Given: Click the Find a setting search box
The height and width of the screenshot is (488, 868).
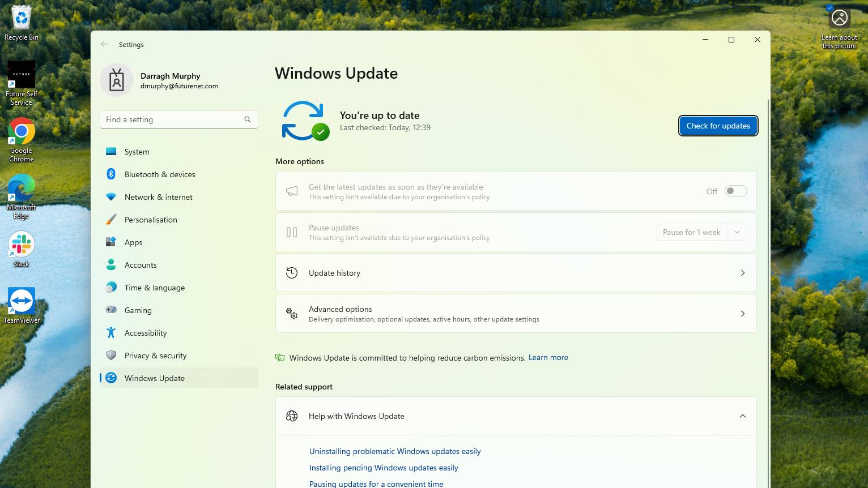Looking at the screenshot, I should pos(178,119).
